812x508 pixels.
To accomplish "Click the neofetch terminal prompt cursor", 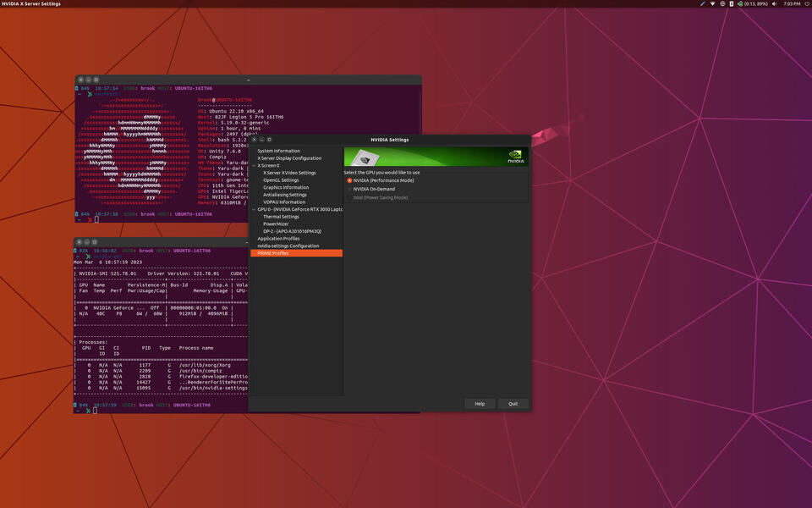I will click(x=96, y=220).
